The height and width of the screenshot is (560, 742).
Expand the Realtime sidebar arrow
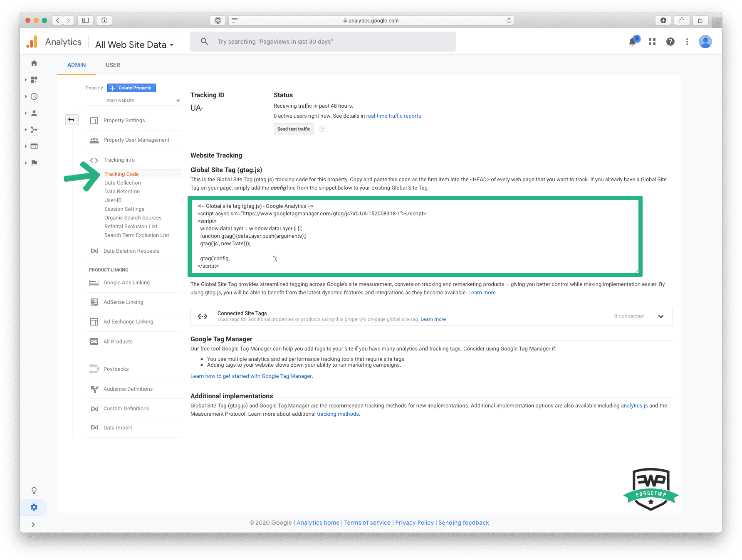pos(26,96)
